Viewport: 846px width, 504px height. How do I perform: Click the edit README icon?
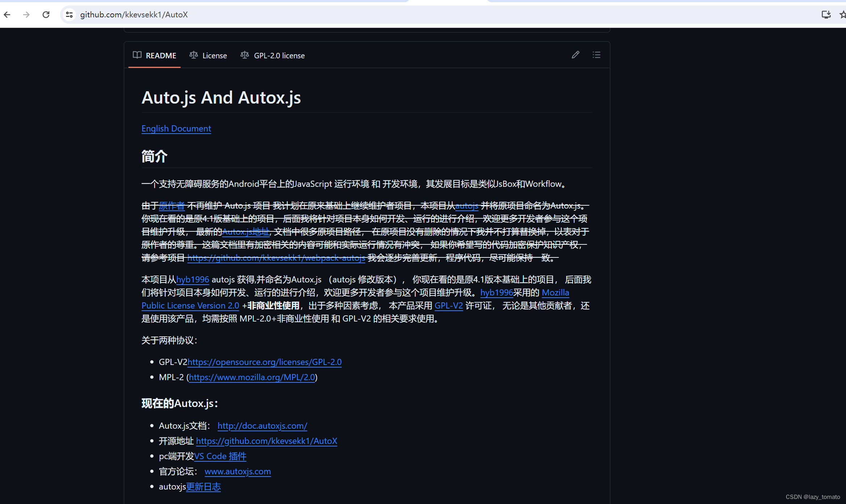[x=576, y=54]
